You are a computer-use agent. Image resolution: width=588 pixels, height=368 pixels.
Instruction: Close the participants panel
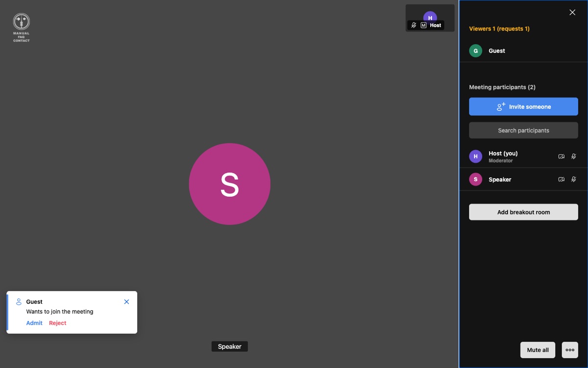(572, 12)
